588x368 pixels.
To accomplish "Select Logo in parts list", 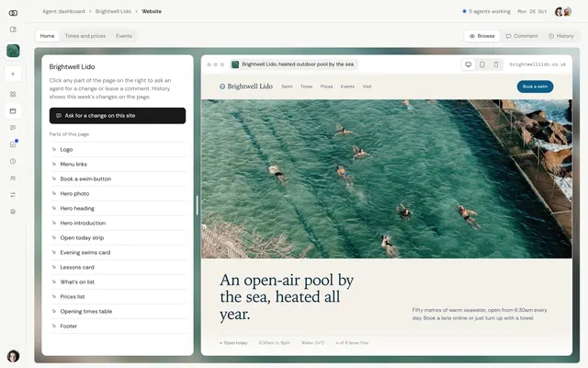I will (x=119, y=149).
